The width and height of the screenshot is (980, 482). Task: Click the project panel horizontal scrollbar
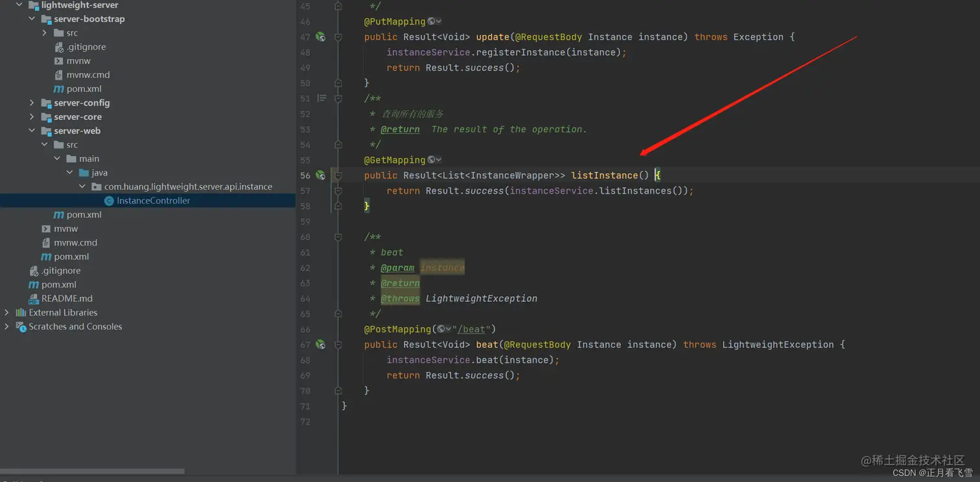tap(92, 472)
